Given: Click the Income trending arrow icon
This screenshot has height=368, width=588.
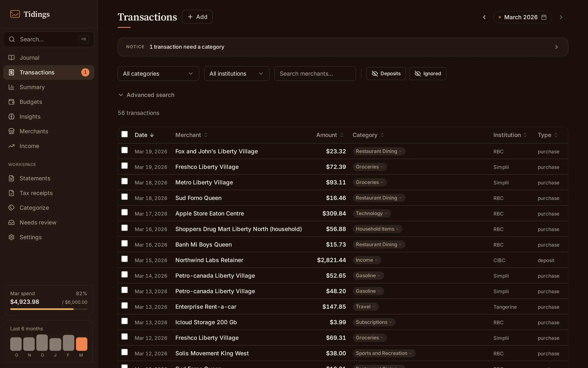Looking at the screenshot, I should 11,146.
